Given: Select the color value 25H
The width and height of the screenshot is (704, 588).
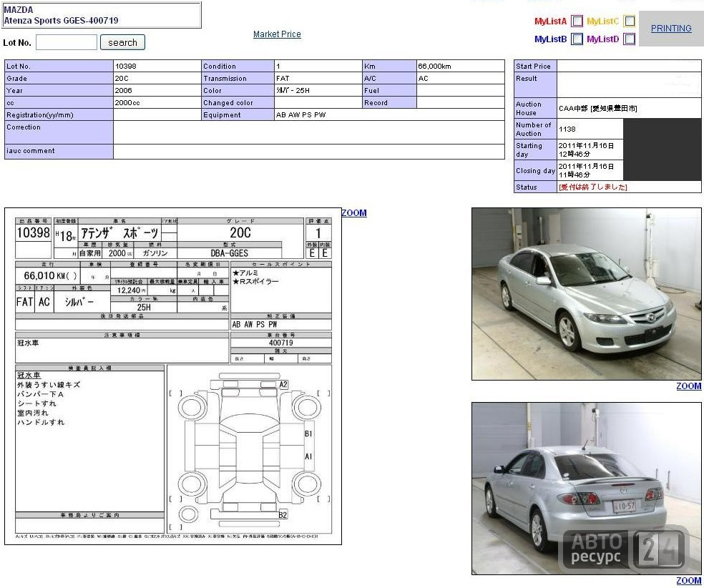Looking at the screenshot, I should pyautogui.click(x=293, y=90).
